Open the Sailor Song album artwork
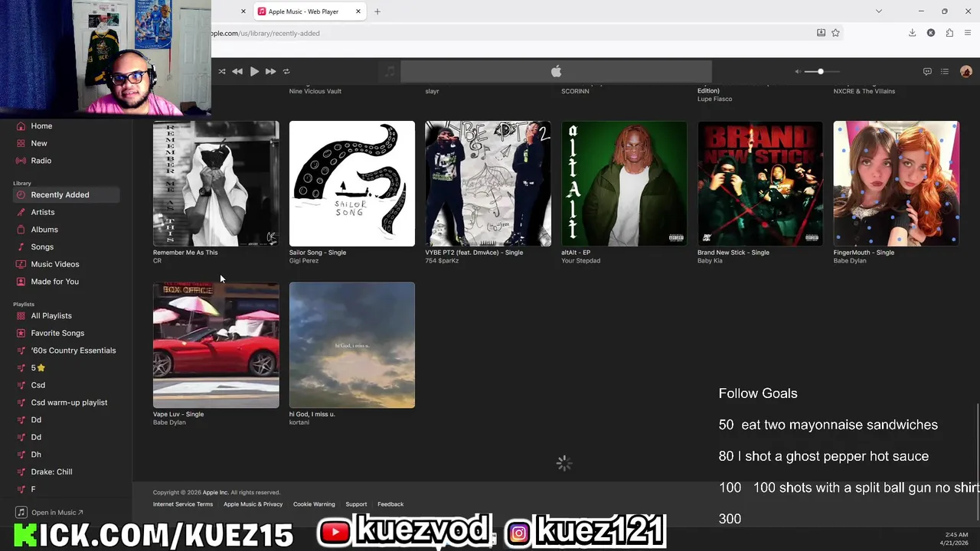The width and height of the screenshot is (980, 551). click(352, 184)
